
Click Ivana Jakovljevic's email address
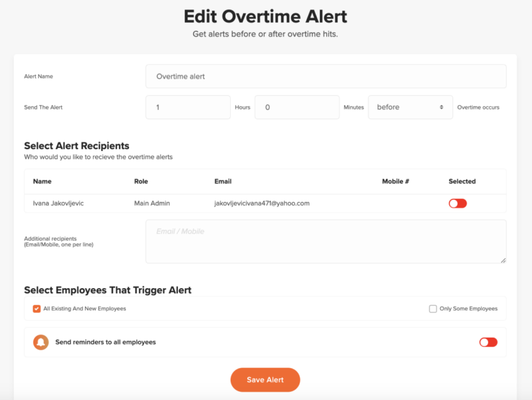(x=261, y=203)
